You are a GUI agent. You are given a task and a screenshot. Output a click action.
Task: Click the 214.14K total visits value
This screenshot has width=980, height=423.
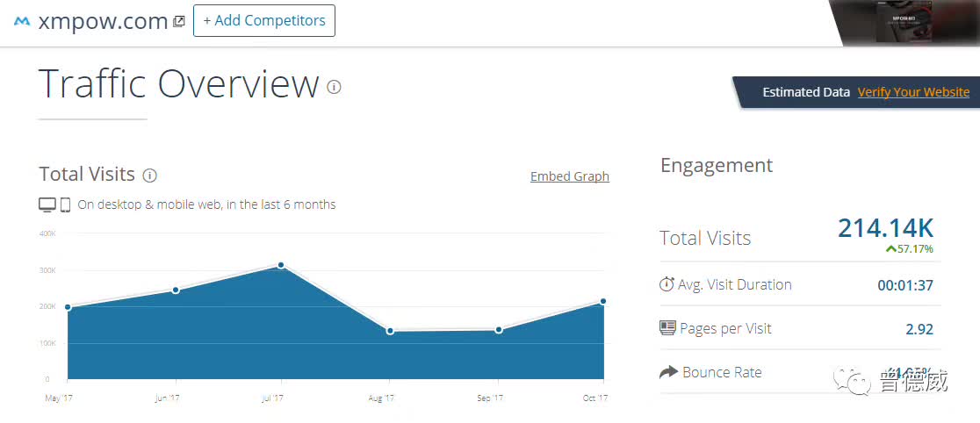pyautogui.click(x=885, y=228)
